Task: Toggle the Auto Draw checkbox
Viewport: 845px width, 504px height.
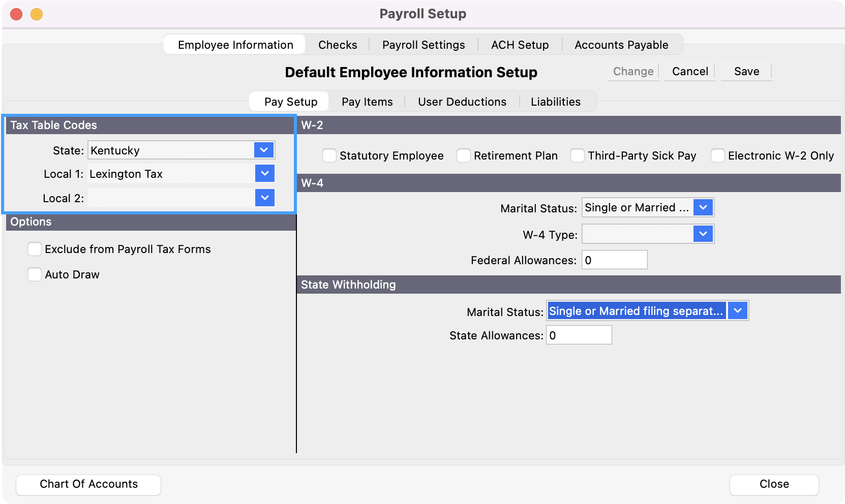Action: 35,274
